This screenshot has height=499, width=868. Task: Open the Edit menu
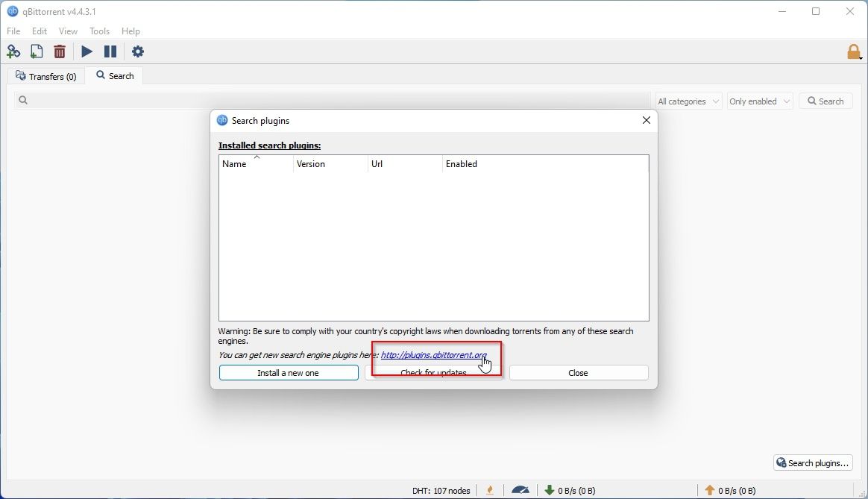pyautogui.click(x=40, y=31)
